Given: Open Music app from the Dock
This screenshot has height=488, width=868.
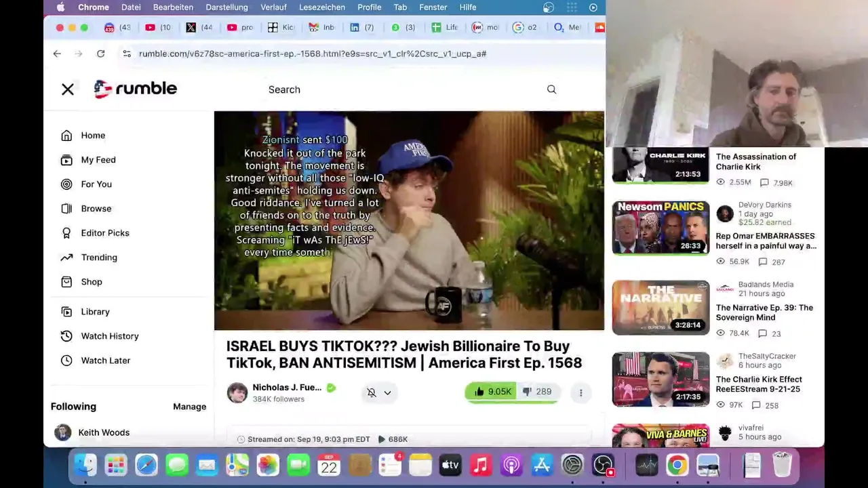Looking at the screenshot, I should tap(481, 465).
